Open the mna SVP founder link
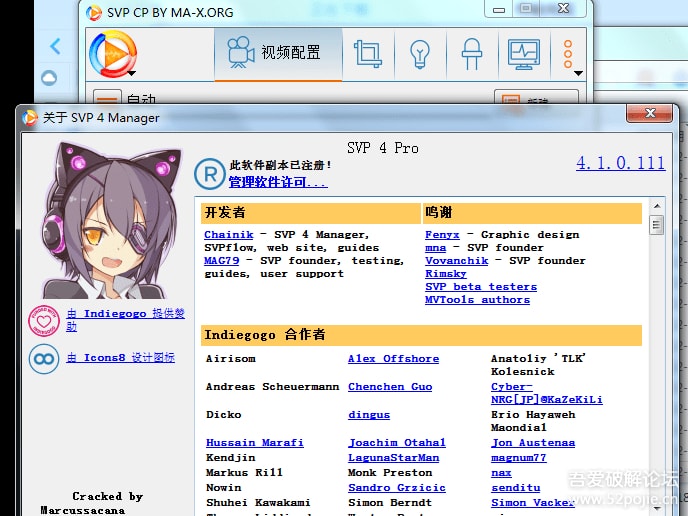 435,248
